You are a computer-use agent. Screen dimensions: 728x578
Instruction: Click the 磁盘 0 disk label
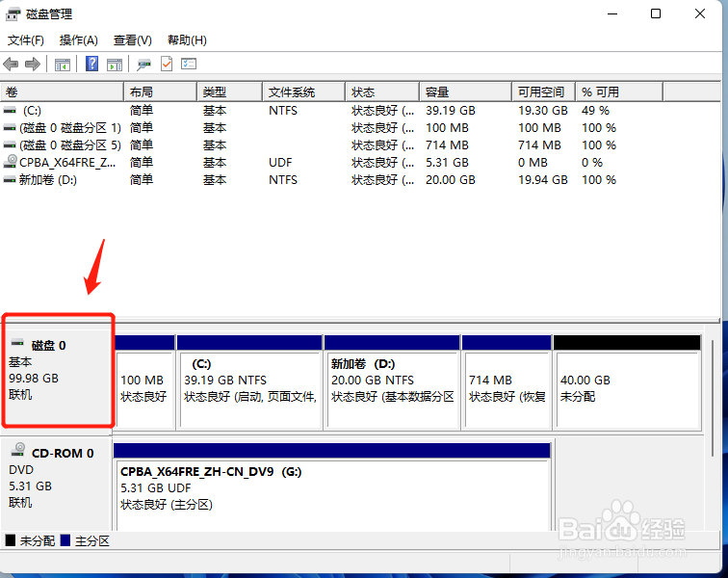pyautogui.click(x=48, y=346)
